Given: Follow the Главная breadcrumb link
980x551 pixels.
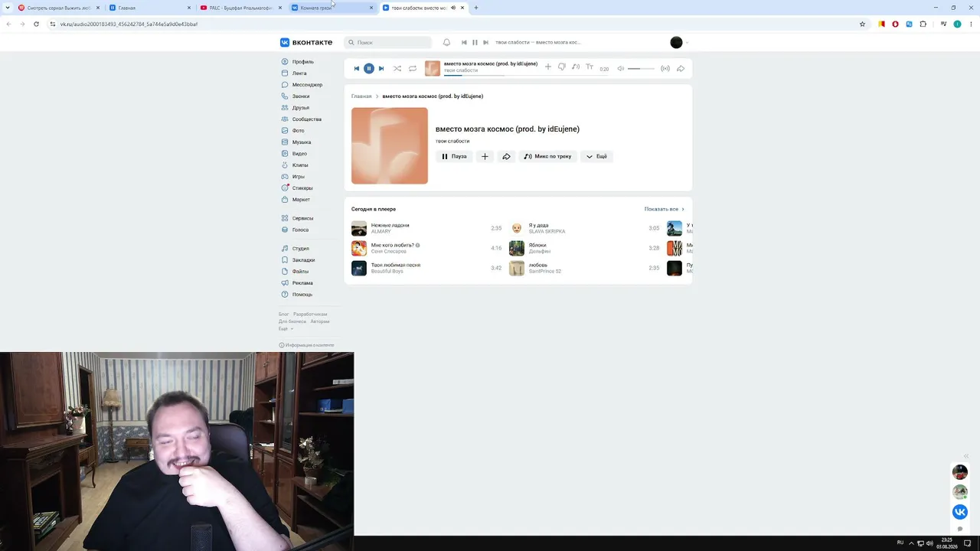Looking at the screenshot, I should click(361, 96).
